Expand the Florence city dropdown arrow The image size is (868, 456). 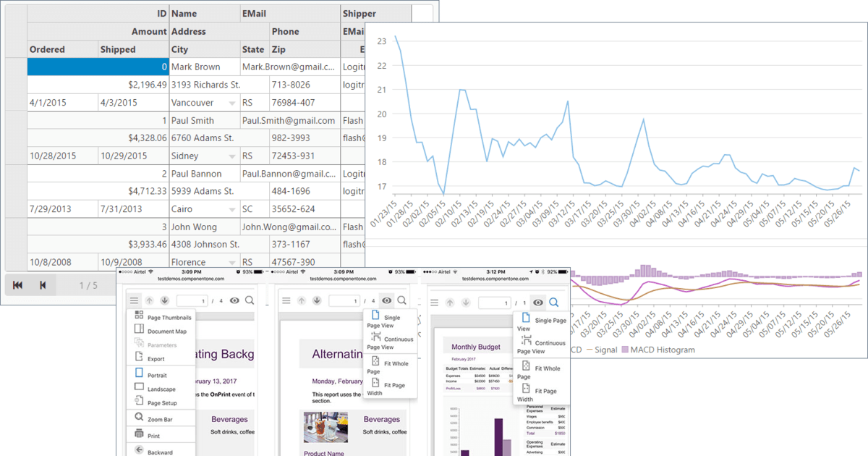pos(232,262)
